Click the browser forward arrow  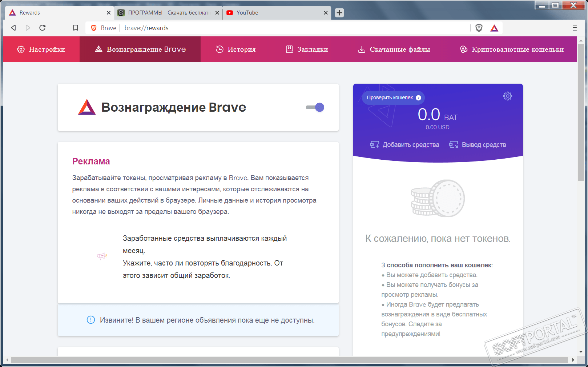point(28,28)
